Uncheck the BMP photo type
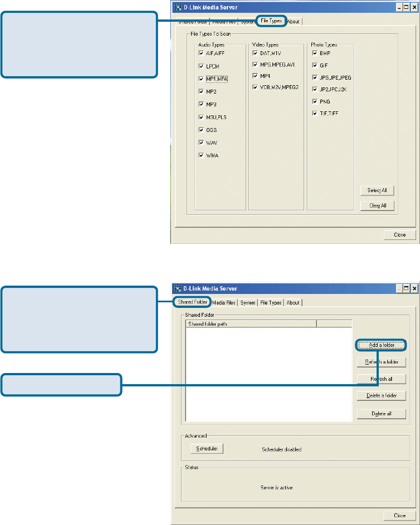The width and height of the screenshot is (420, 525). [x=315, y=53]
